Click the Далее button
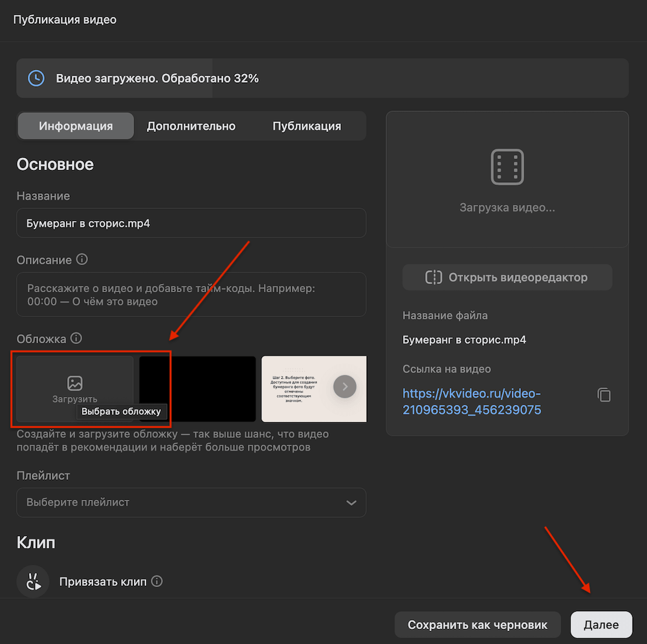This screenshot has height=644, width=647. [601, 625]
